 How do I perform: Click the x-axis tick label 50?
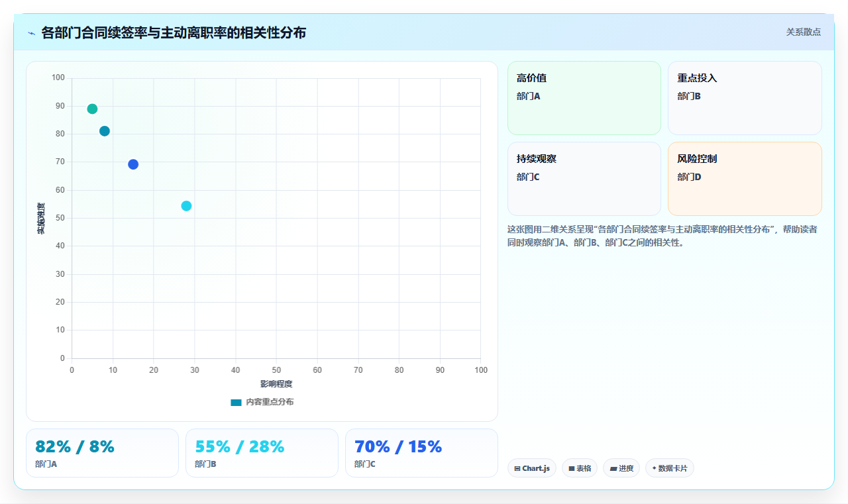(x=276, y=370)
